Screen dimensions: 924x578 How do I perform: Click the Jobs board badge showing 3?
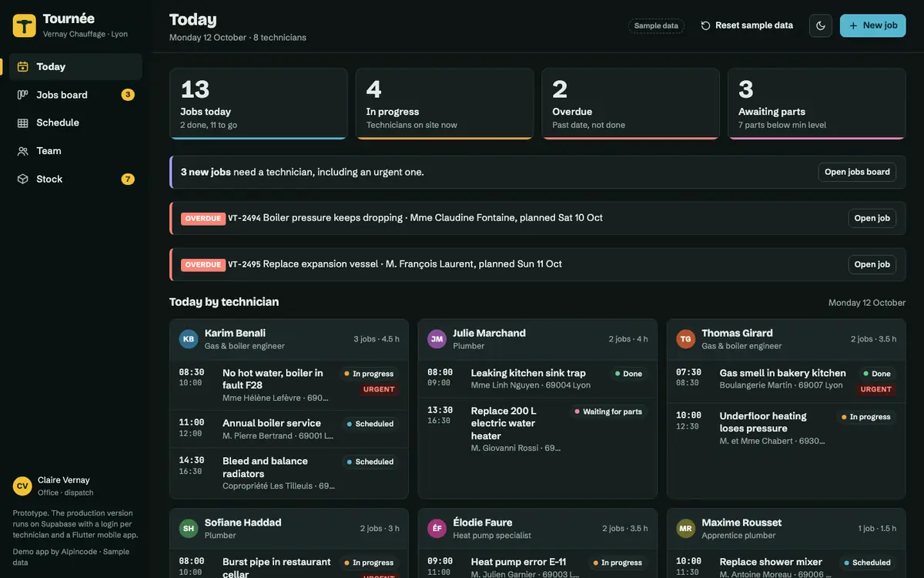[x=128, y=95]
